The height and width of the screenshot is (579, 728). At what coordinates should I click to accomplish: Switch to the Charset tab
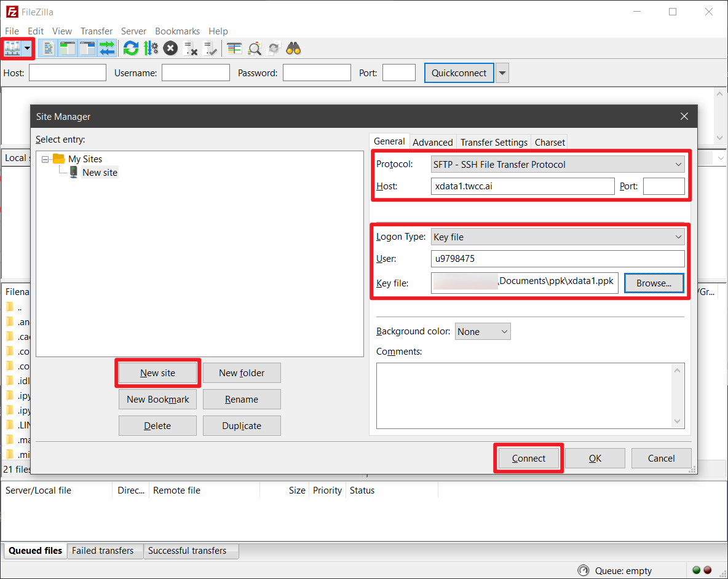click(550, 143)
